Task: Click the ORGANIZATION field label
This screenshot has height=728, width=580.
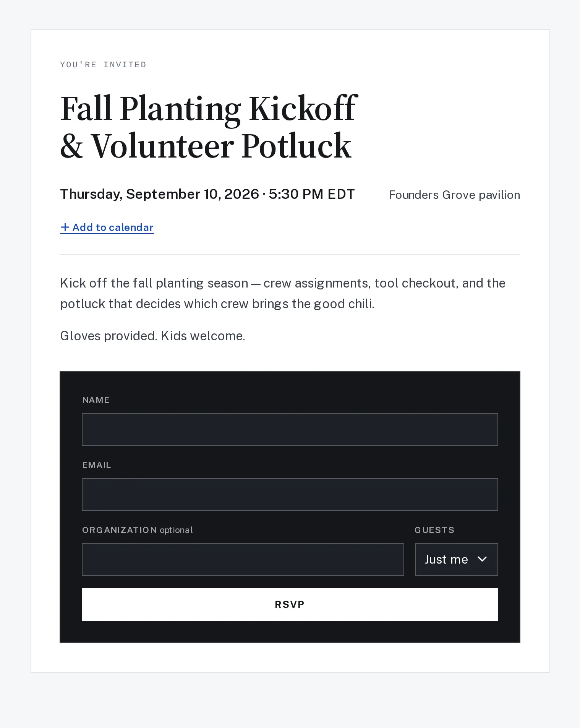Action: click(x=120, y=530)
